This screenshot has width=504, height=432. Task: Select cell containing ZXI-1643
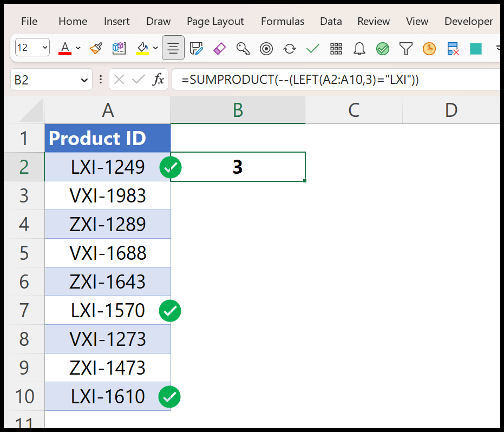point(108,282)
